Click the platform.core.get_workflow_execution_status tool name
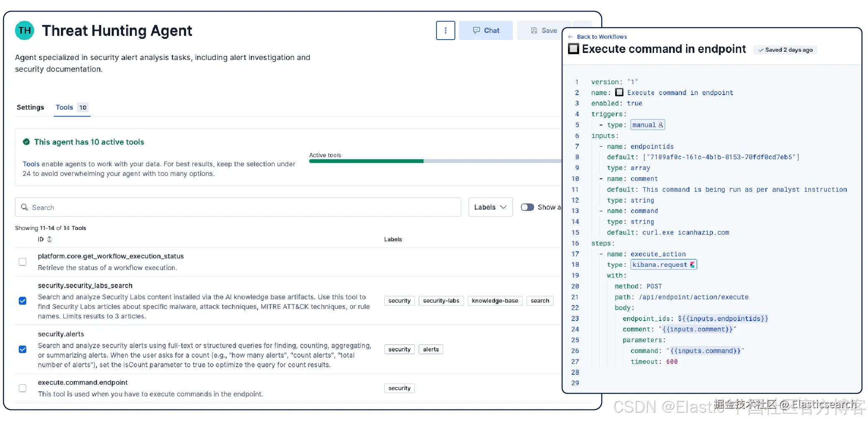This screenshot has height=421, width=868. [111, 256]
